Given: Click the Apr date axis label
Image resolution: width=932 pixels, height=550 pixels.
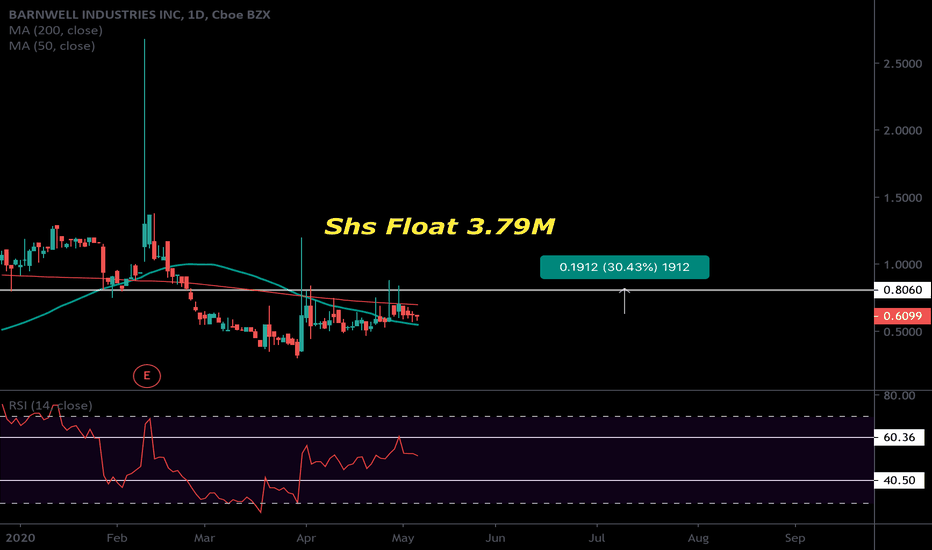Looking at the screenshot, I should click(x=306, y=538).
